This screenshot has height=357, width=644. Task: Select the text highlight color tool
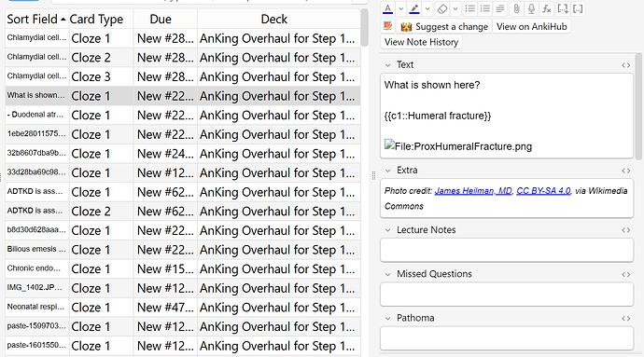414,8
